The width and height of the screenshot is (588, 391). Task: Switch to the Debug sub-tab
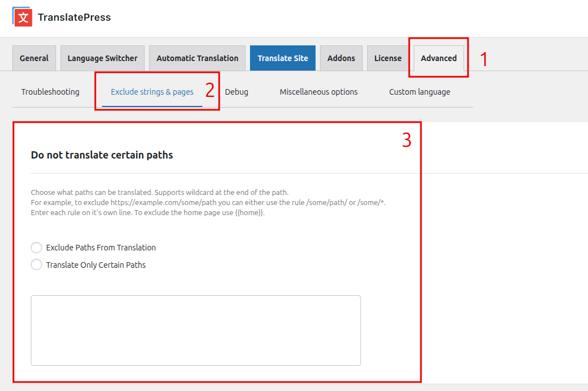point(237,92)
